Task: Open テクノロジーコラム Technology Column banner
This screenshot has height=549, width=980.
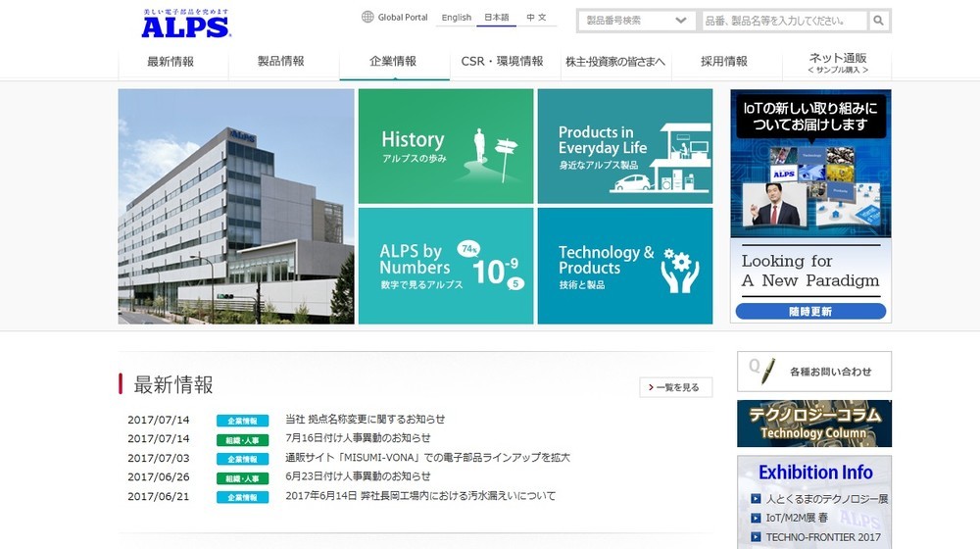Action: (814, 424)
